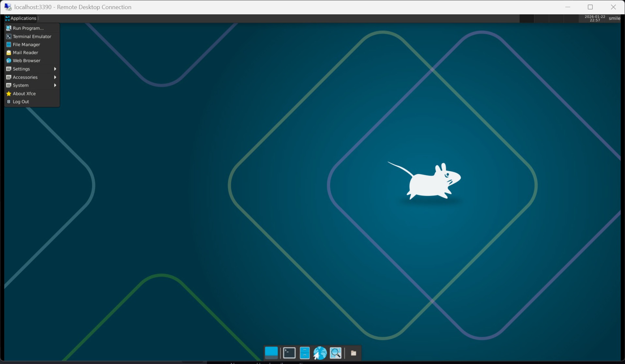
Task: Click the username smile in the top panel
Action: 615,18
